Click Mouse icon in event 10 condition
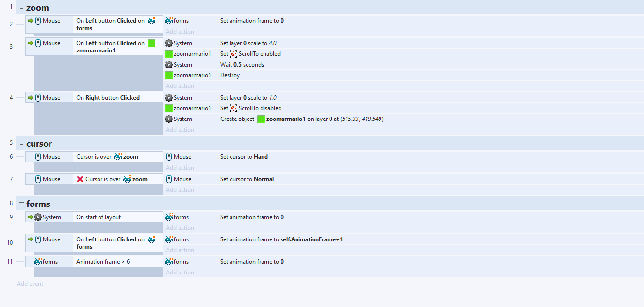The height and width of the screenshot is (307, 644). [x=38, y=239]
